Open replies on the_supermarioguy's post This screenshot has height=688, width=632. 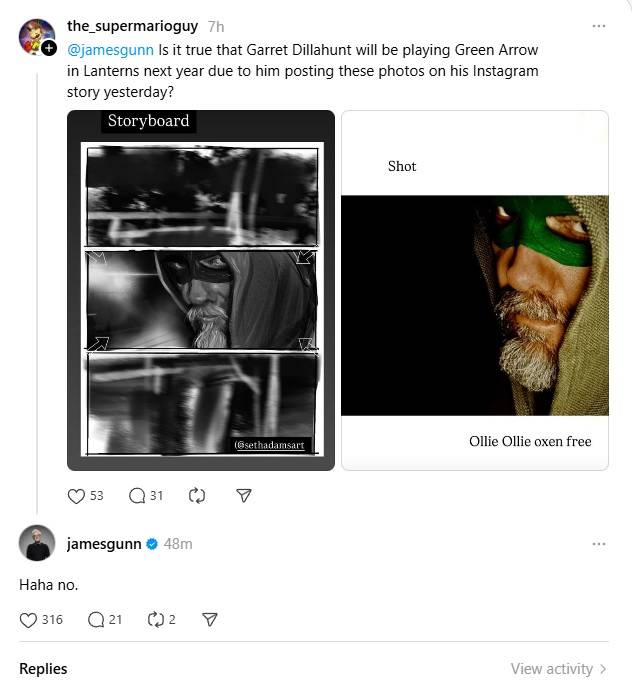pyautogui.click(x=138, y=495)
